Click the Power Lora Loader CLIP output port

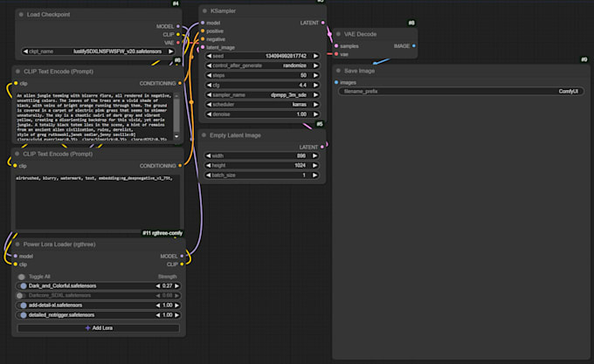(182, 264)
